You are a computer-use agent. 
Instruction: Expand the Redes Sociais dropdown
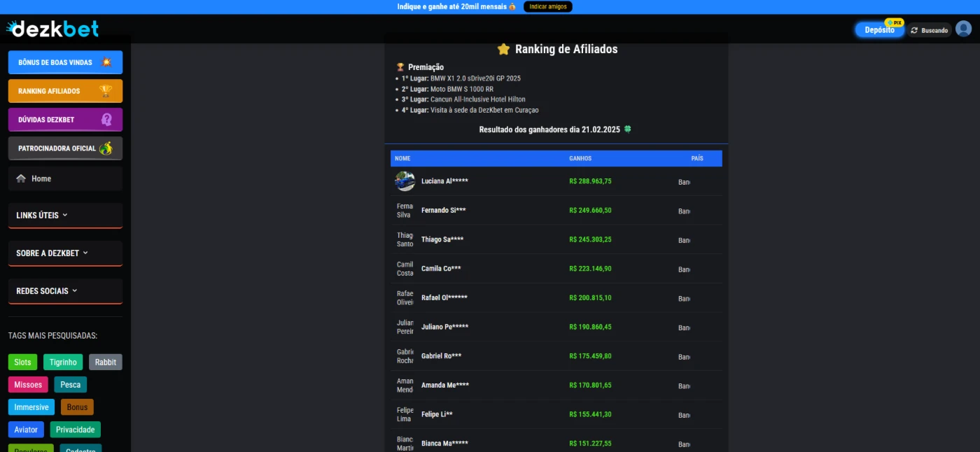pyautogui.click(x=65, y=291)
